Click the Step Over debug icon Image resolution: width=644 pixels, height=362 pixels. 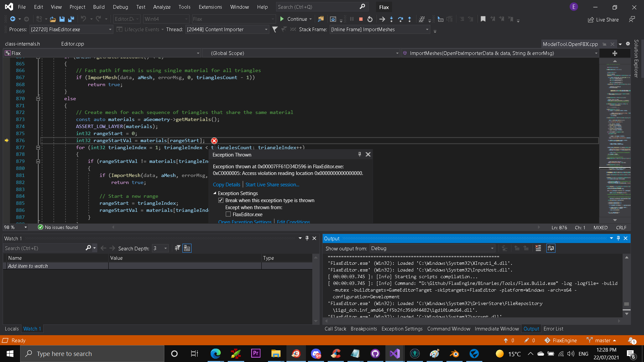click(x=400, y=19)
